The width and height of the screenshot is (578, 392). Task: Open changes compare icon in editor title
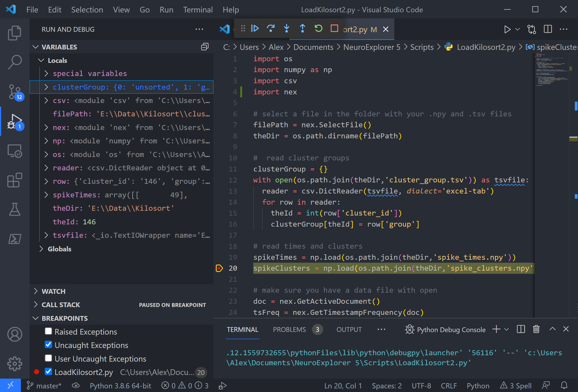[531, 29]
